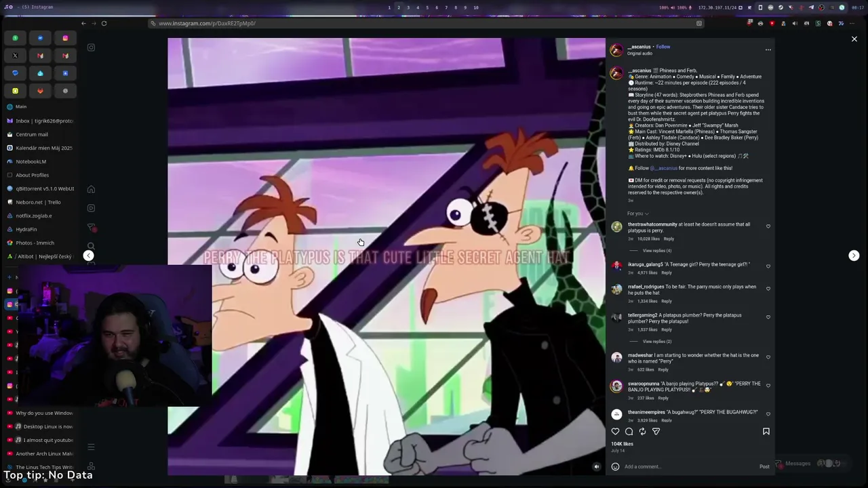Open the __ascanius profile avatar in header
This screenshot has height=488, width=868.
click(x=616, y=50)
